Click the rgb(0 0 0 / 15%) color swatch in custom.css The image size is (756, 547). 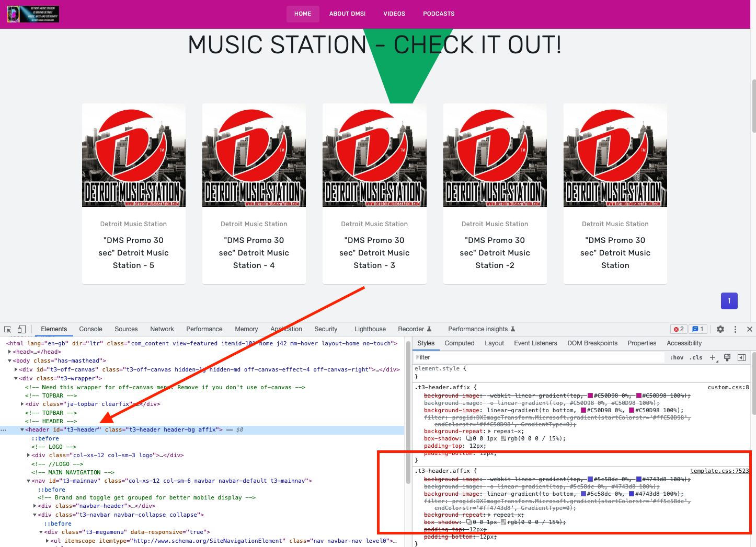(x=503, y=439)
